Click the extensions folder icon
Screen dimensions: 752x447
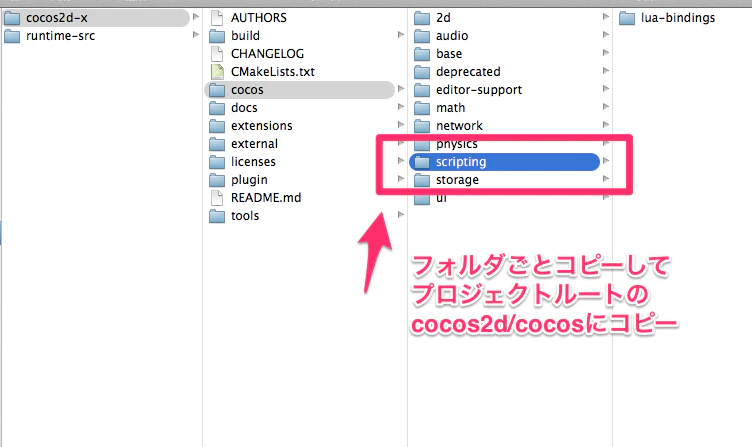pos(217,126)
